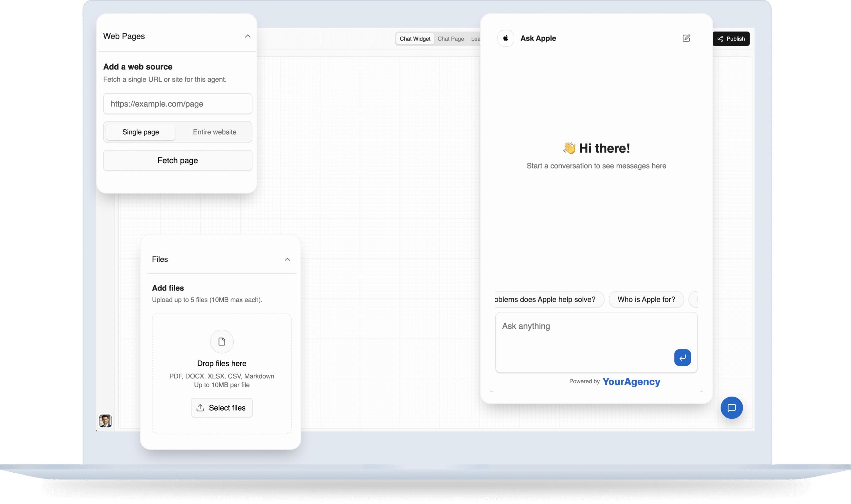Click the user avatar photo
851x504 pixels.
pos(105,421)
